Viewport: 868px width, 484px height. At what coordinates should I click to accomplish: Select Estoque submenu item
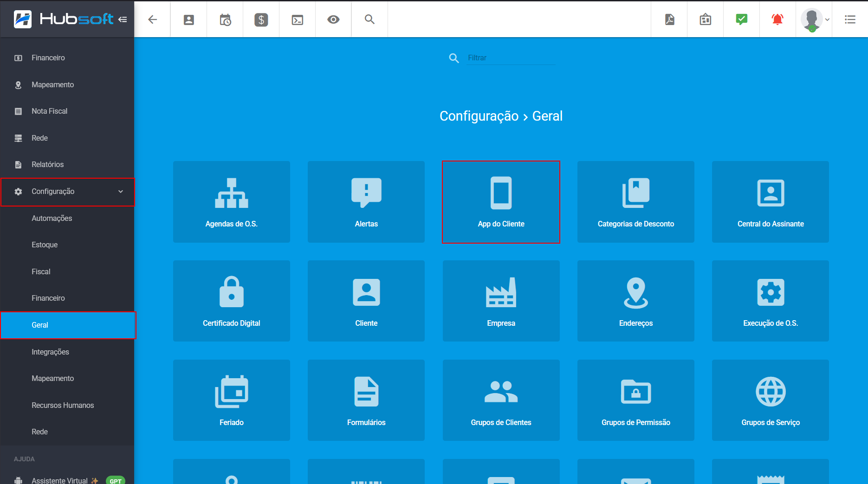tap(45, 245)
